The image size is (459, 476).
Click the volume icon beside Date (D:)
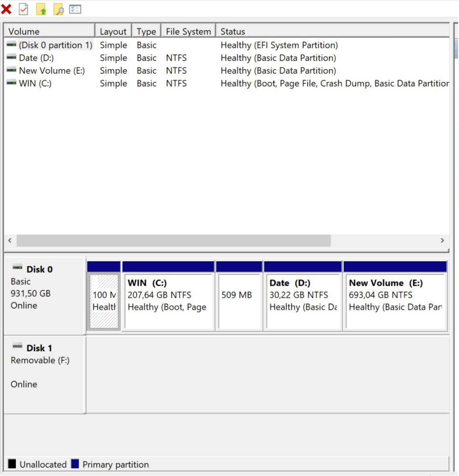click(x=11, y=58)
